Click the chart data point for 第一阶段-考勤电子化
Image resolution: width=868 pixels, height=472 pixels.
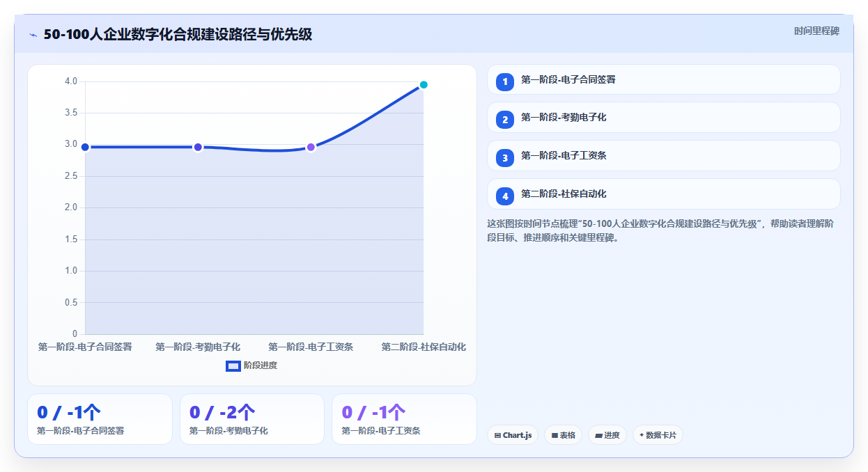[198, 147]
